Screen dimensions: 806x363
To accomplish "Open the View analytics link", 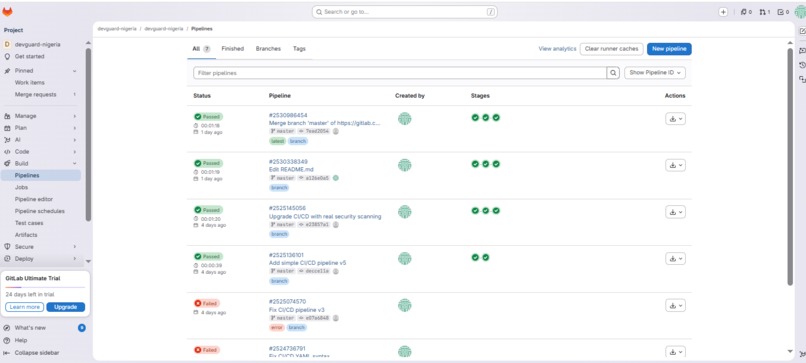I will [557, 49].
